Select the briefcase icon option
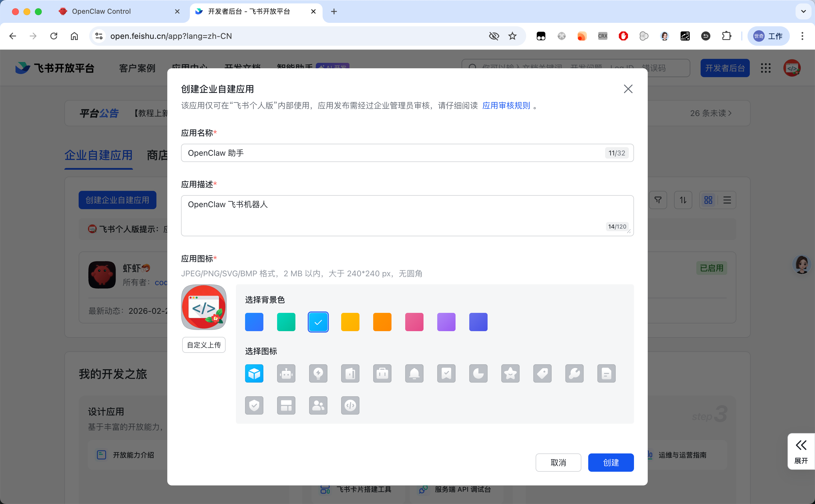This screenshot has height=504, width=815. 382,373
